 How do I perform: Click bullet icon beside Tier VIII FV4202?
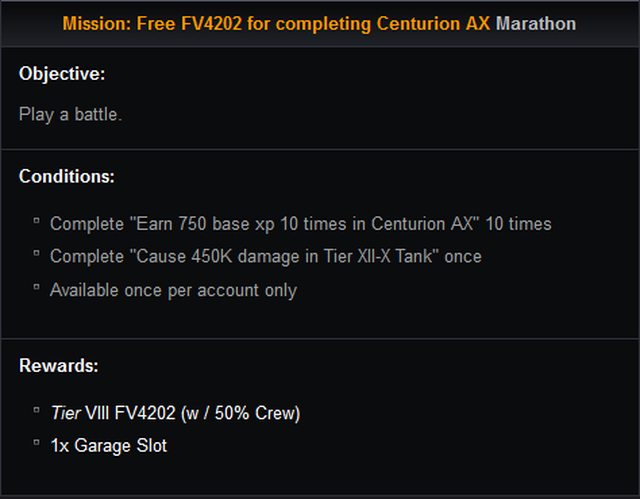coord(36,410)
